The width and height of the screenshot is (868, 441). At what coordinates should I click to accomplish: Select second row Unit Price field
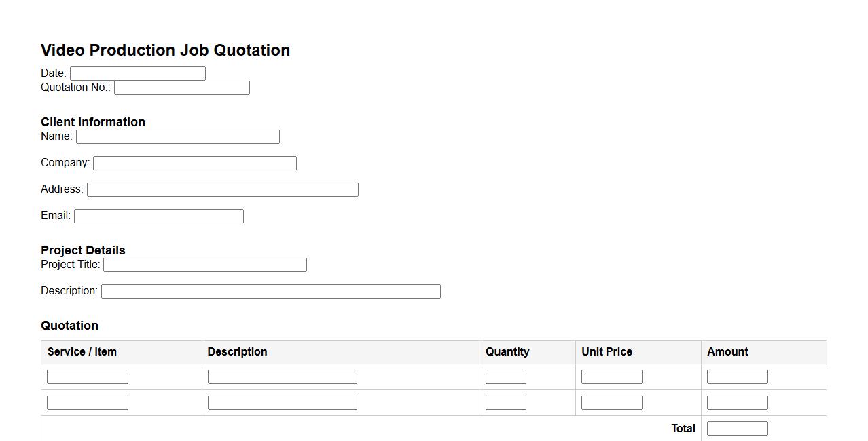pyautogui.click(x=611, y=402)
